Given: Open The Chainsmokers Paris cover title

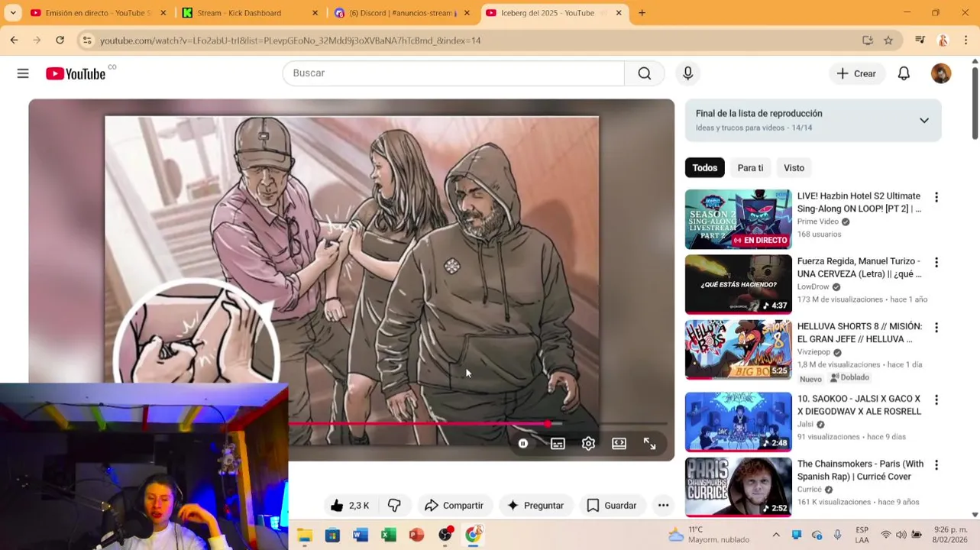Looking at the screenshot, I should coord(859,470).
